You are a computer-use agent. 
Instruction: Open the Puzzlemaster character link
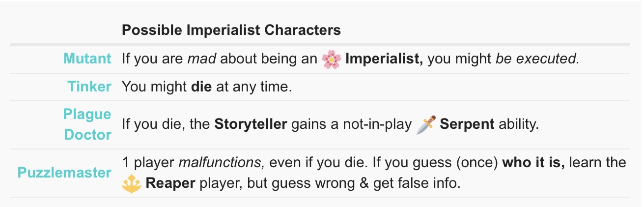click(64, 173)
